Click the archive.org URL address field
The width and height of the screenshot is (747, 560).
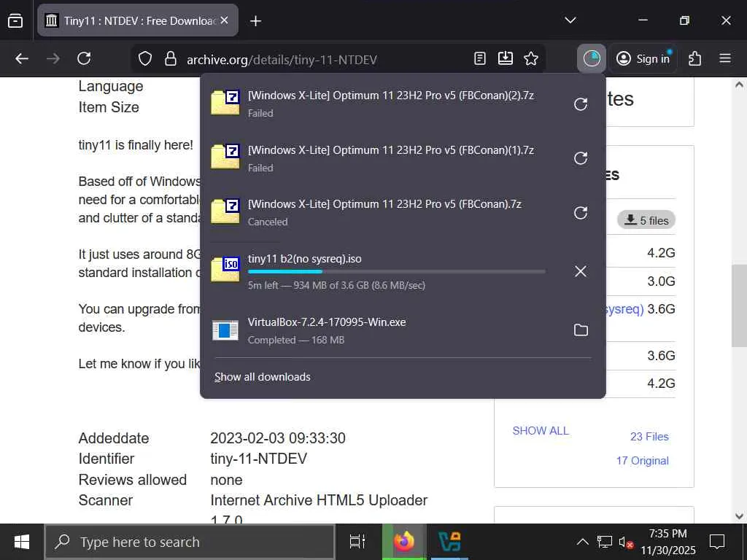[x=282, y=60]
